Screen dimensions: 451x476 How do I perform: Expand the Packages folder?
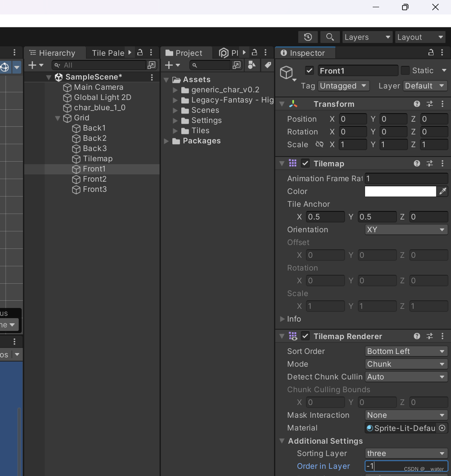(x=166, y=141)
